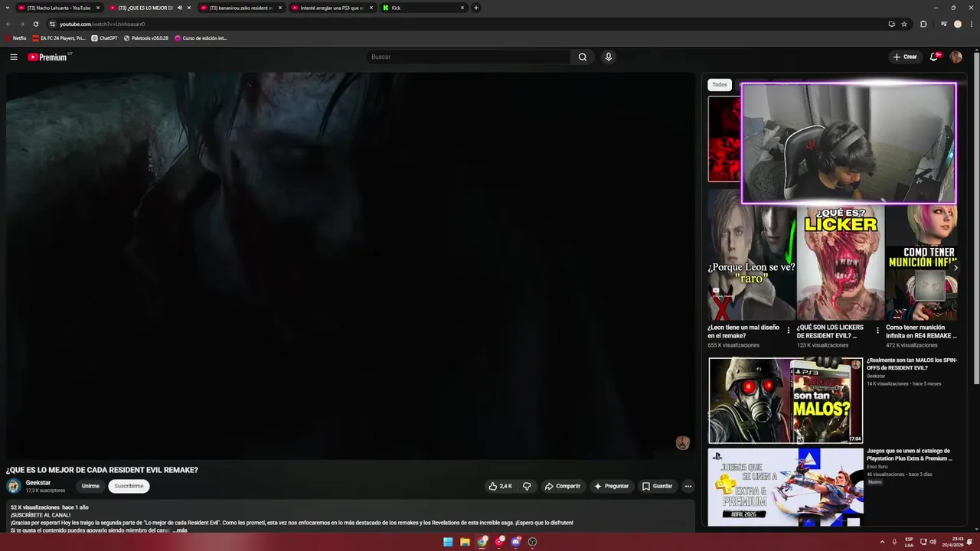Open options menu for Leon short
The height and width of the screenshot is (551, 980).
tap(789, 331)
